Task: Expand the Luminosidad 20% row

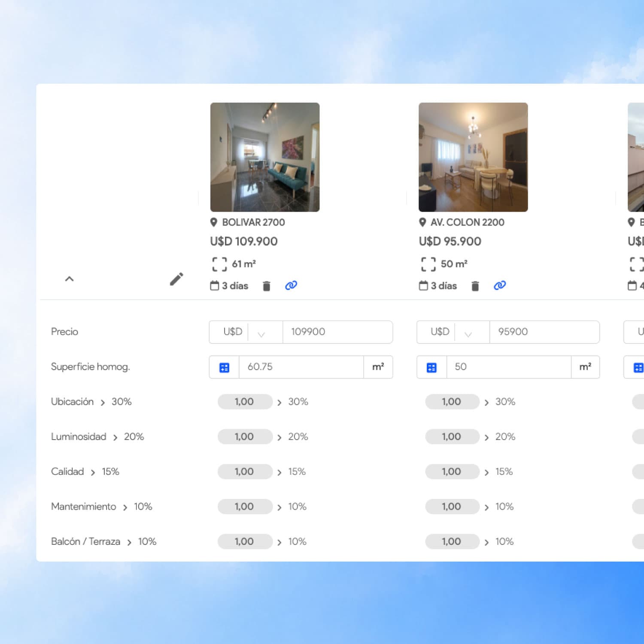Action: pos(115,437)
